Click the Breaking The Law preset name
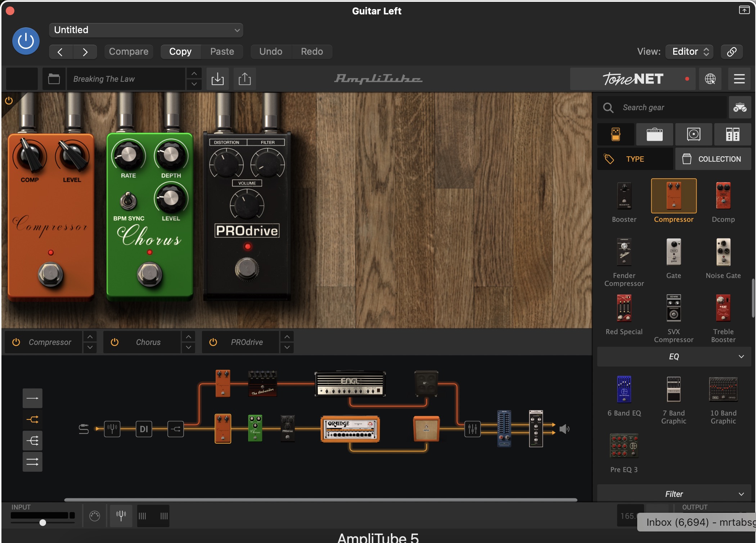 tap(126, 79)
